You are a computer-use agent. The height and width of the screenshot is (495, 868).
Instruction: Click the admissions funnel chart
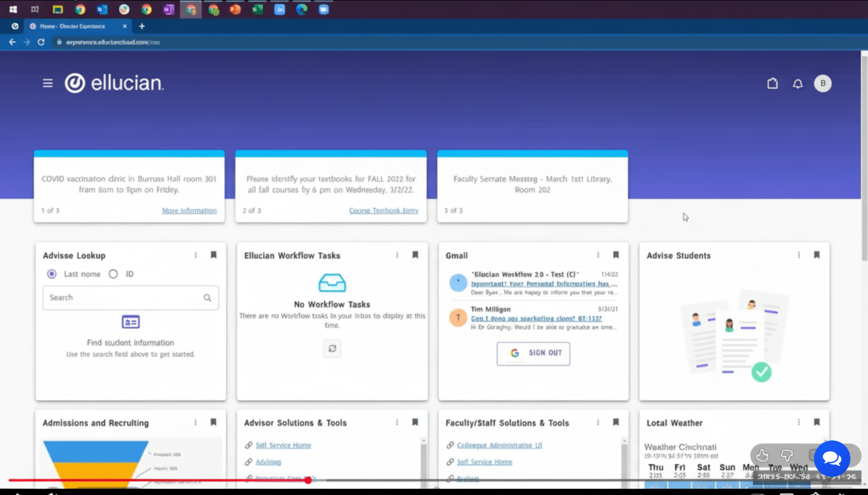coord(96,465)
